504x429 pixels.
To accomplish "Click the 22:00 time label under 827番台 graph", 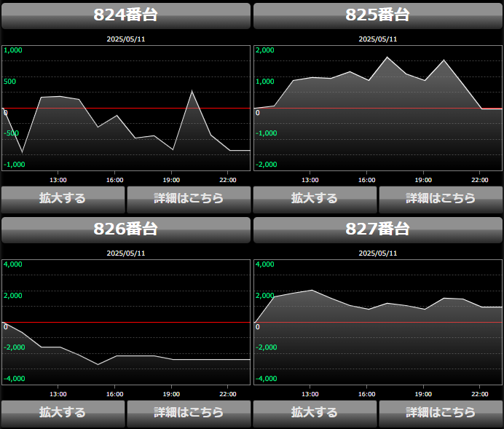I will [480, 394].
